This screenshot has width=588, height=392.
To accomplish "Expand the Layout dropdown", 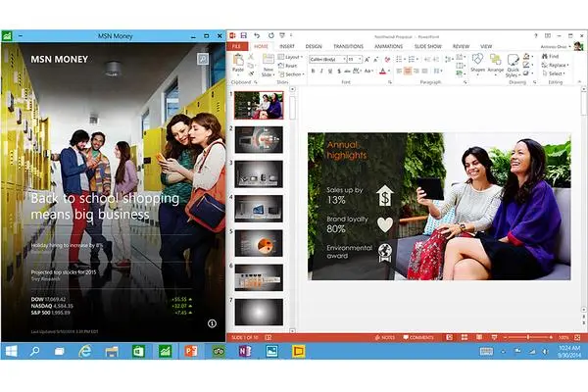I will pyautogui.click(x=291, y=57).
